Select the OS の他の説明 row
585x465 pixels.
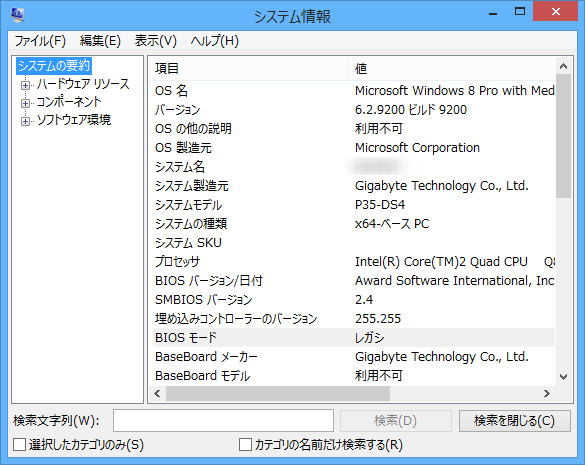coord(354,129)
